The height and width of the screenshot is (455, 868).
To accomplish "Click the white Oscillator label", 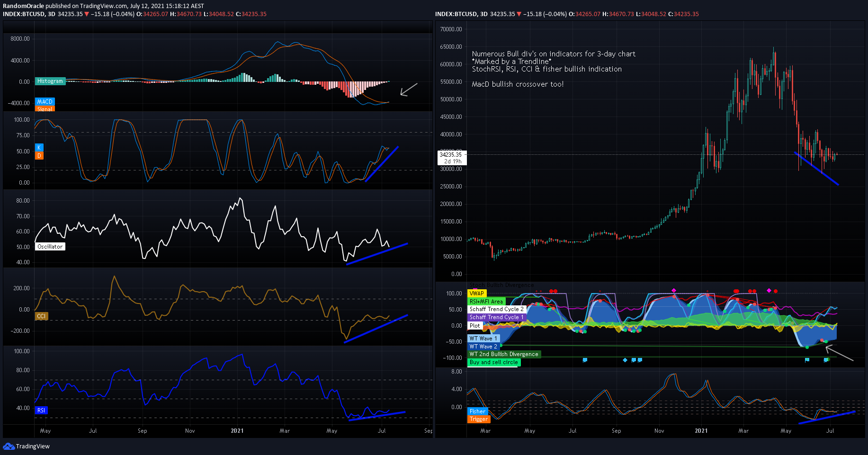I will (50, 246).
